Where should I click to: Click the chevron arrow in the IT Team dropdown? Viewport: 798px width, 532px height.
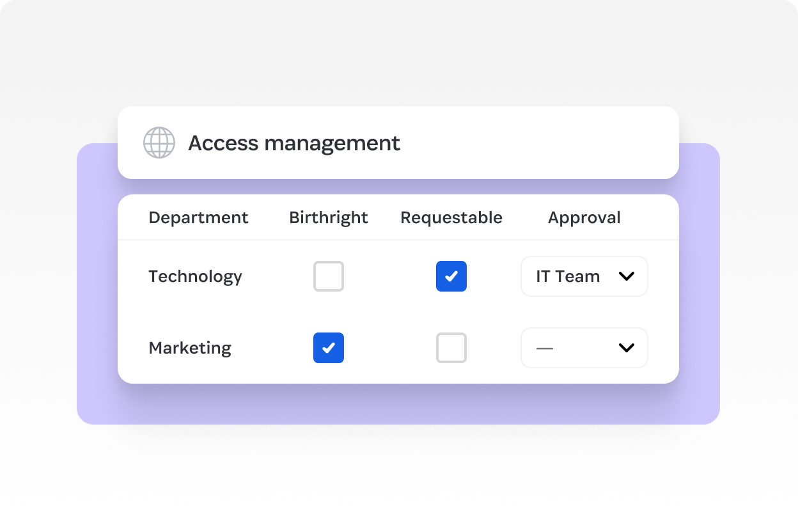[626, 276]
